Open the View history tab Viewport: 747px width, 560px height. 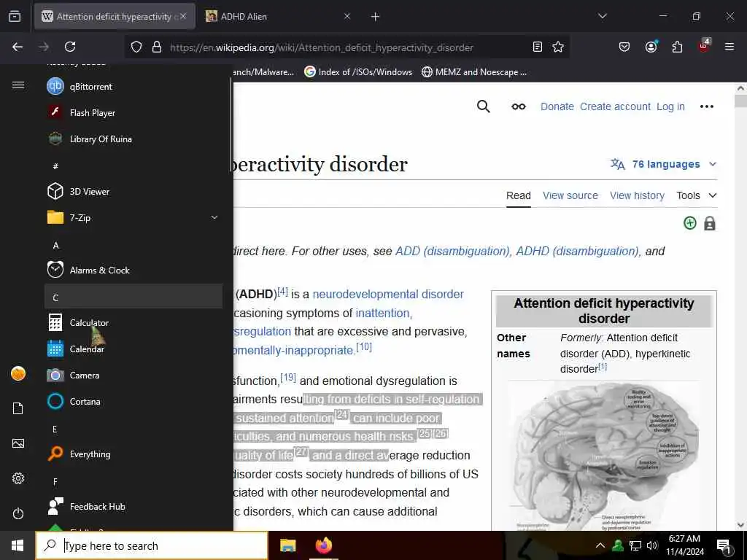637,195
